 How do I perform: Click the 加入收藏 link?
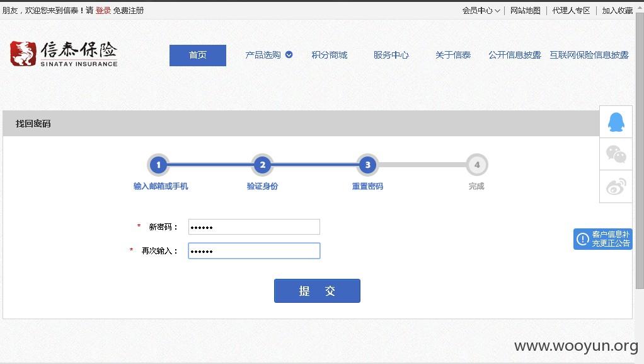pos(618,11)
